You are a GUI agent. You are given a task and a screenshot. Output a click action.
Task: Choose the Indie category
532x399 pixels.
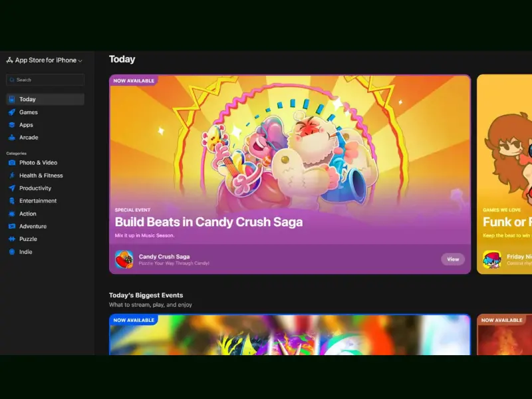pos(26,252)
